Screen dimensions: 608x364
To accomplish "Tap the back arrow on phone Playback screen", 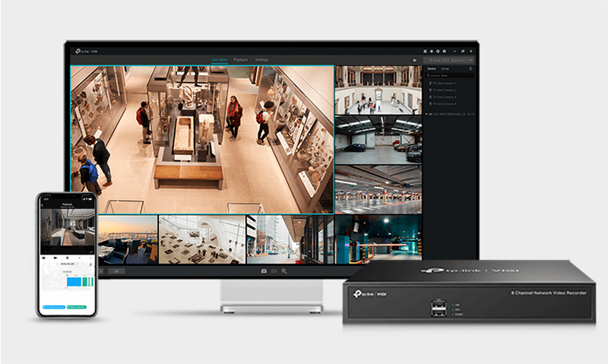I will pos(43,205).
